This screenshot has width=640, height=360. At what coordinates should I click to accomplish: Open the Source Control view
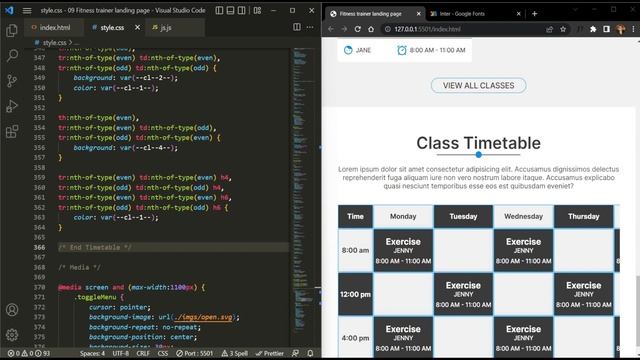pyautogui.click(x=12, y=81)
